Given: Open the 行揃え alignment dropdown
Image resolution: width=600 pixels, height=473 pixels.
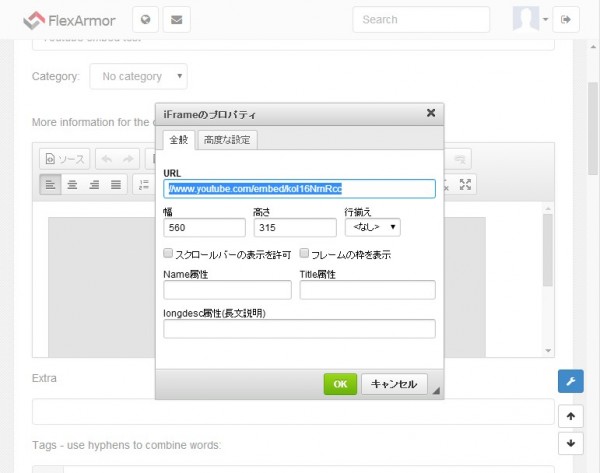Looking at the screenshot, I should pos(372,228).
